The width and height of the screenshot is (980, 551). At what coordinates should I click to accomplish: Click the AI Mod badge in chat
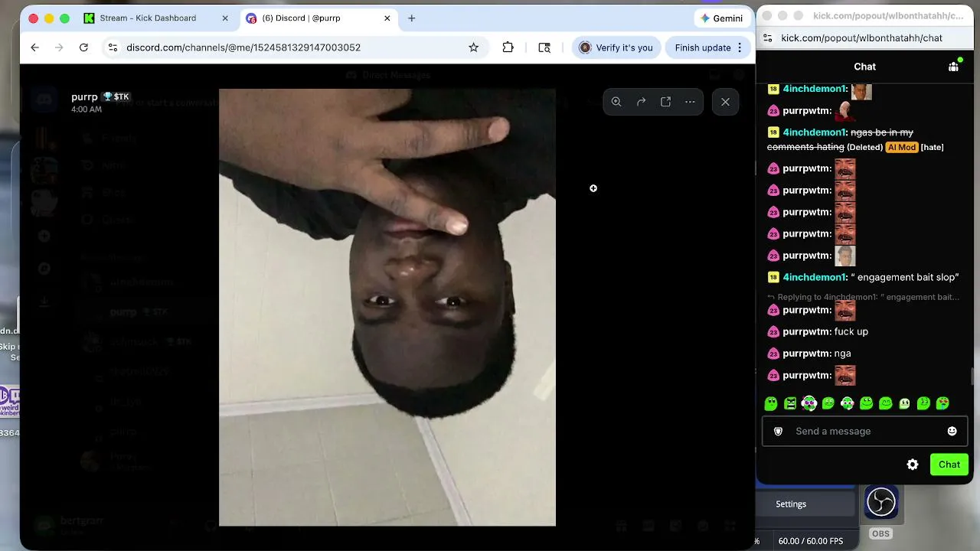[x=901, y=147]
